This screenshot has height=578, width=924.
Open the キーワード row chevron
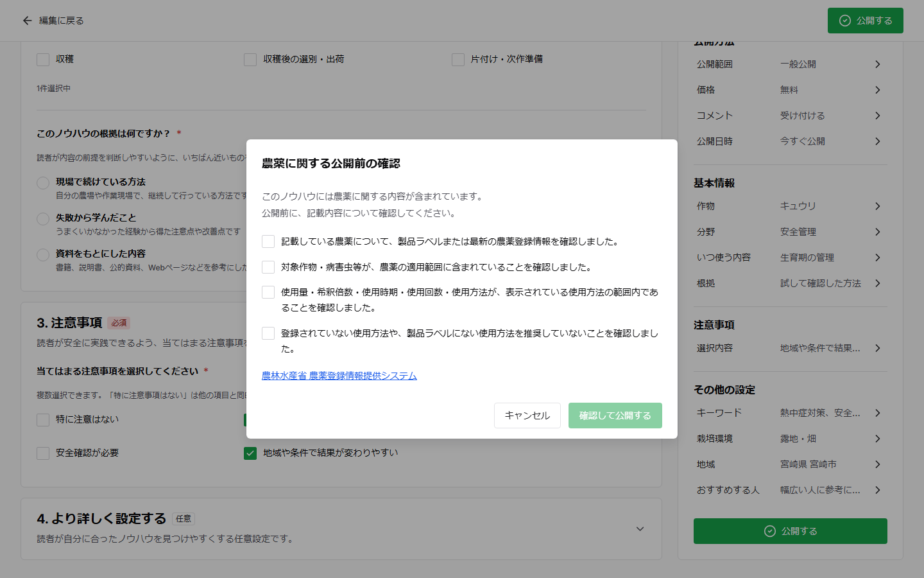(878, 413)
